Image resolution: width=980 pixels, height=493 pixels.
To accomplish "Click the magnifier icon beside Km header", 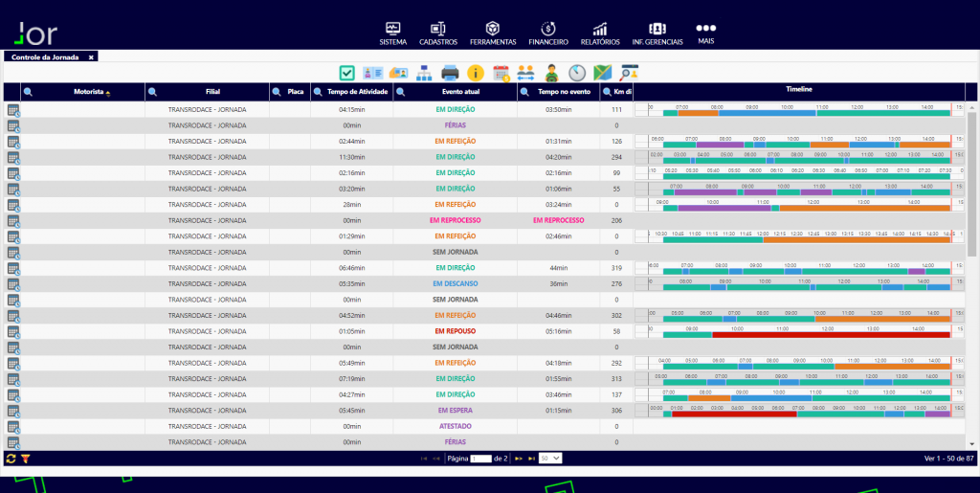I will (608, 92).
